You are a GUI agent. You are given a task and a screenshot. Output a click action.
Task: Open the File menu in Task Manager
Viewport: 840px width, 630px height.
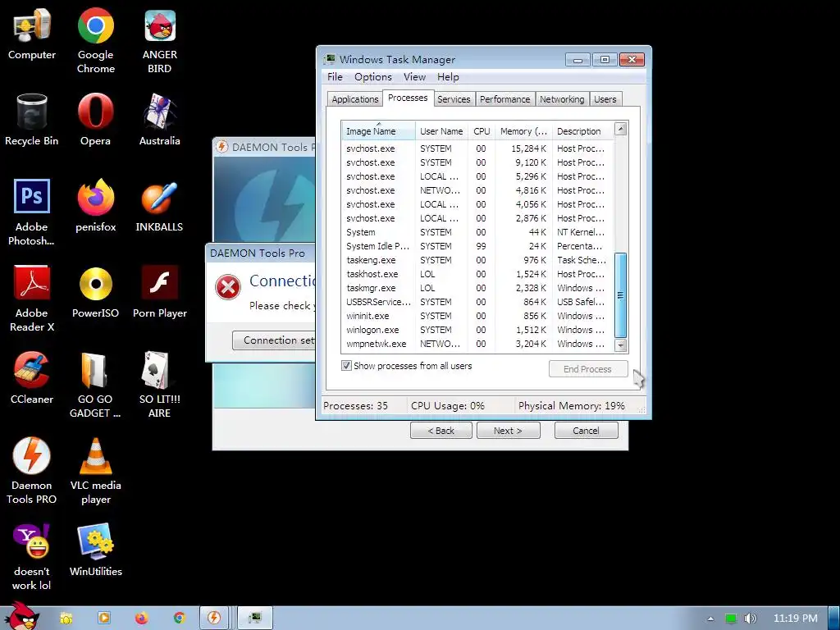click(335, 76)
